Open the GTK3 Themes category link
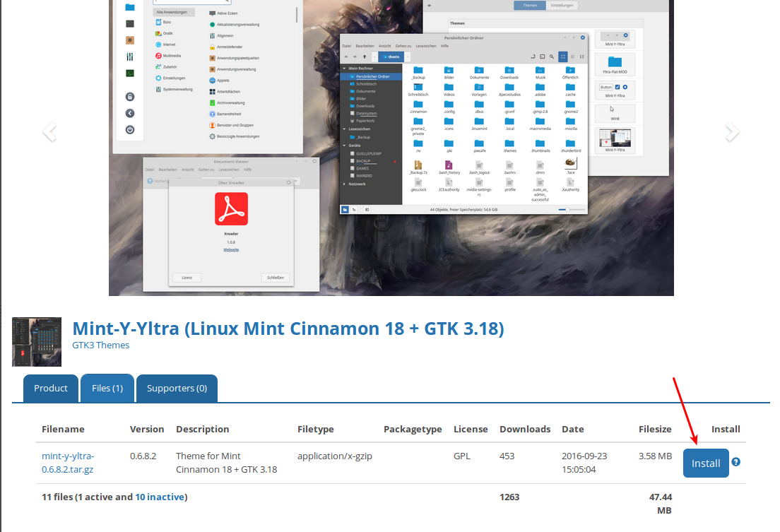The width and height of the screenshot is (780, 532). coord(100,345)
